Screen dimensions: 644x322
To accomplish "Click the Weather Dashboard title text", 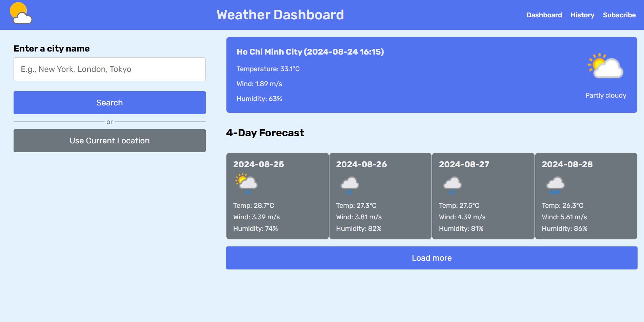I will pyautogui.click(x=281, y=15).
